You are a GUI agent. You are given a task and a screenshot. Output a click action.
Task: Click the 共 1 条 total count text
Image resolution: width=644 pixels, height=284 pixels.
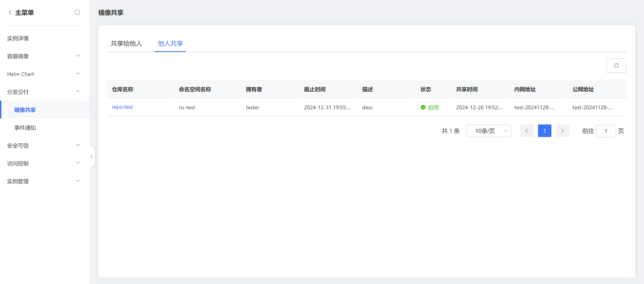[451, 131]
